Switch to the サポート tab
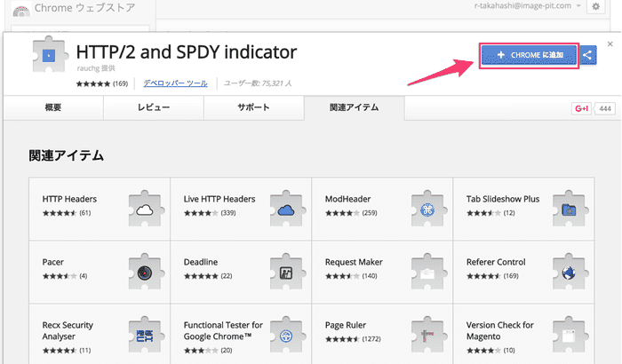The width and height of the screenshot is (622, 364). pyautogui.click(x=253, y=107)
